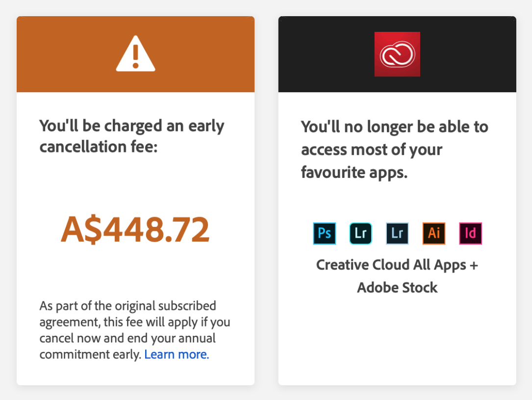Open the Learn more link
The image size is (532, 400).
point(176,354)
